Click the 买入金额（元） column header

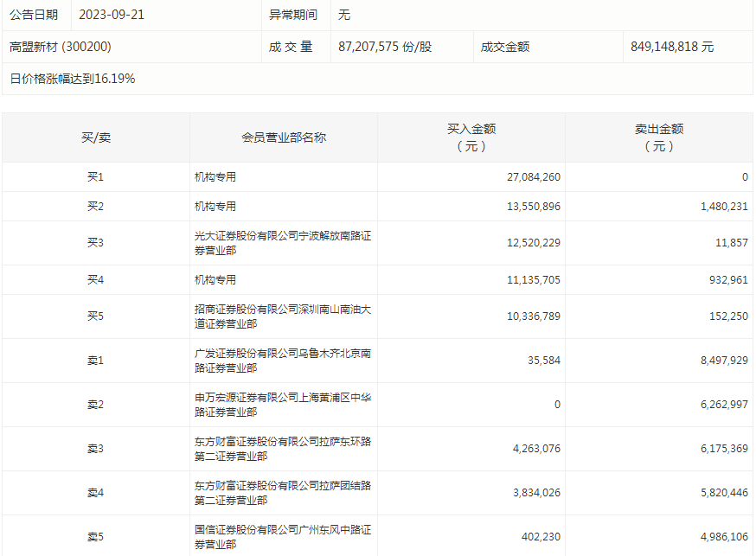[471, 137]
